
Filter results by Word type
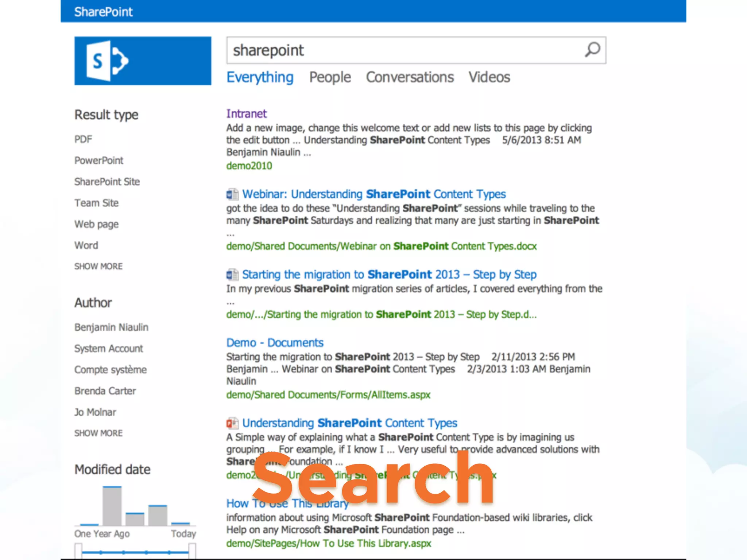pos(86,245)
